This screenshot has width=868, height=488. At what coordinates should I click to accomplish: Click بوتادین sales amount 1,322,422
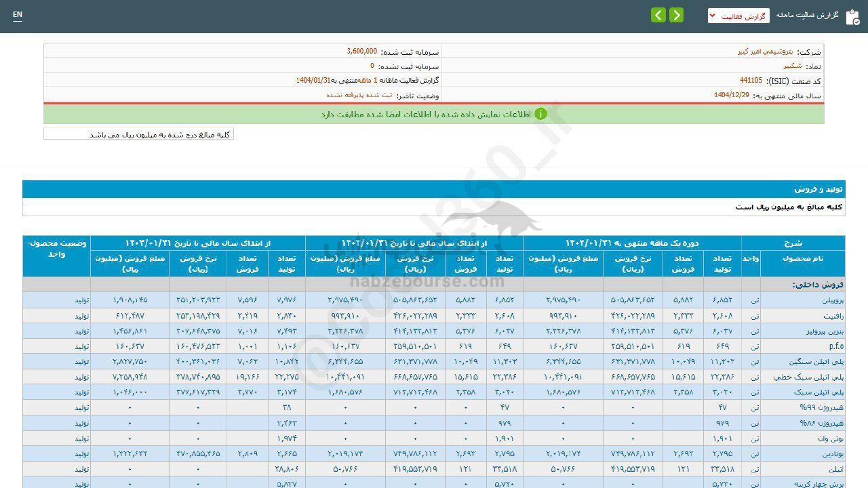[130, 454]
